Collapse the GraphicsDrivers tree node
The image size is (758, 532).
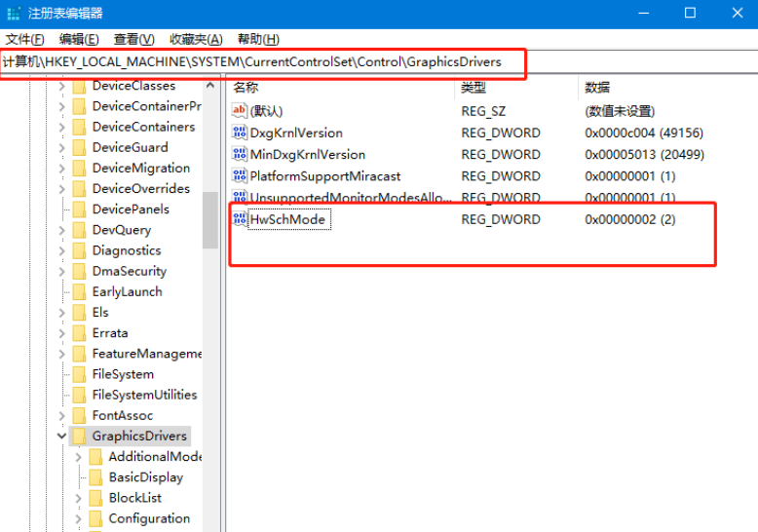click(x=62, y=436)
